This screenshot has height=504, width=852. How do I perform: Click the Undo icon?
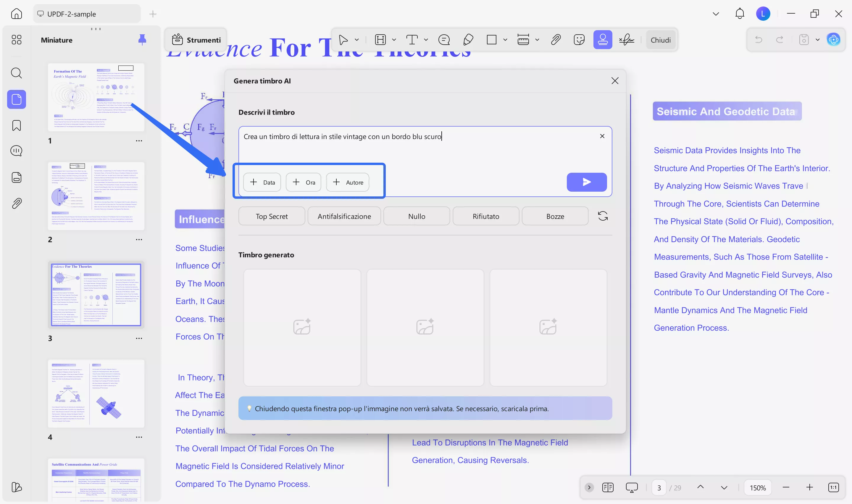coord(759,39)
